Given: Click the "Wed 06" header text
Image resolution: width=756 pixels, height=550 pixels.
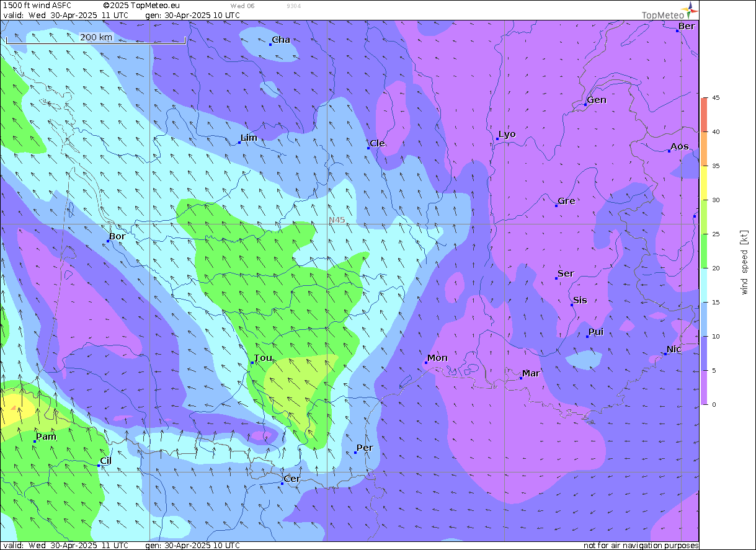Looking at the screenshot, I should [242, 6].
